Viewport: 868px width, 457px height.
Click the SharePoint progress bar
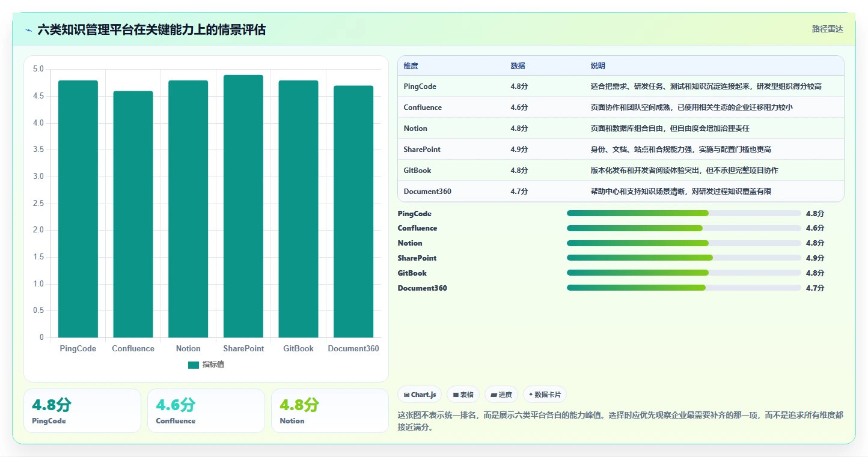[683, 258]
